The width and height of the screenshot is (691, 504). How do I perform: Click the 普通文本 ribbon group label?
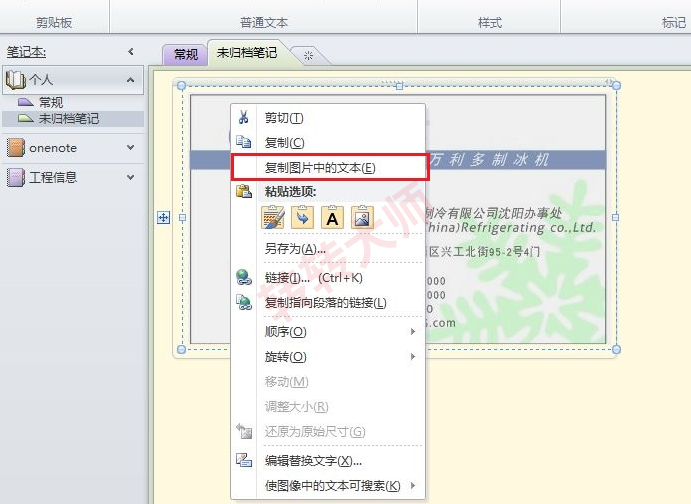point(264,22)
